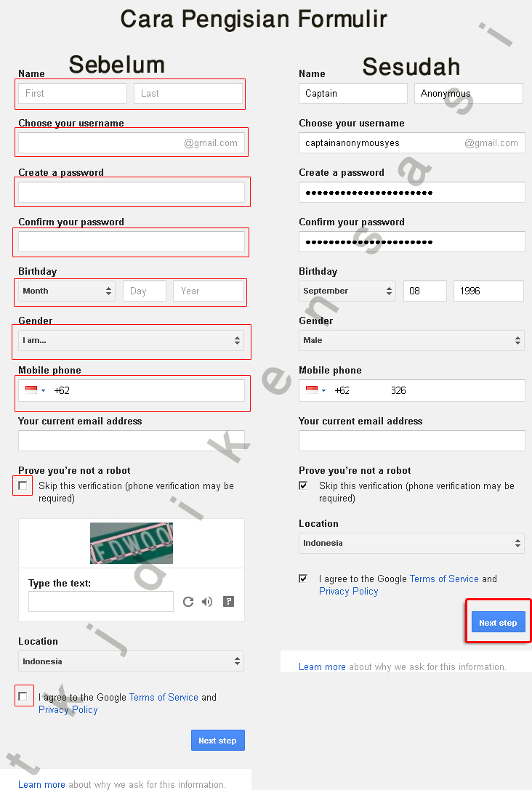Check the Terms of Service agreement checkbox on Sebelum
Viewport: 532px width, 790px height.
tap(24, 696)
